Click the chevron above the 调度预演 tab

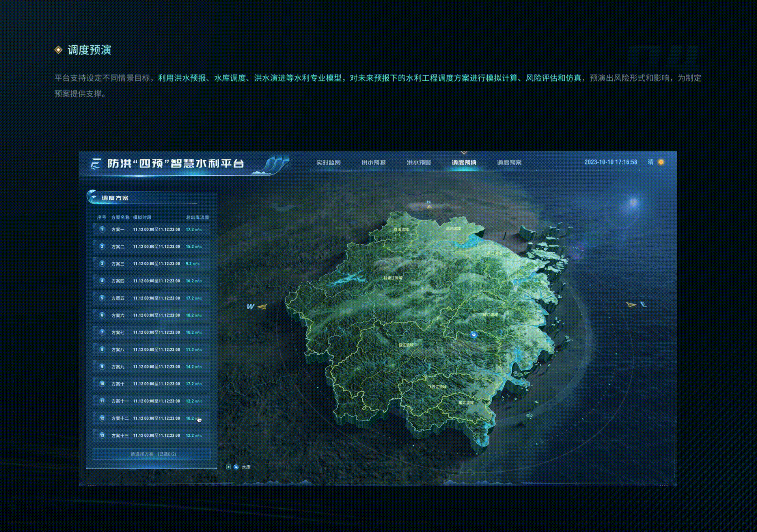point(464,153)
